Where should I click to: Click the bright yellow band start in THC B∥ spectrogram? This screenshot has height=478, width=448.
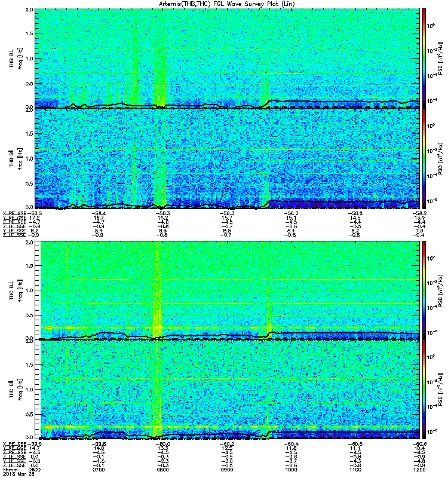point(49,427)
